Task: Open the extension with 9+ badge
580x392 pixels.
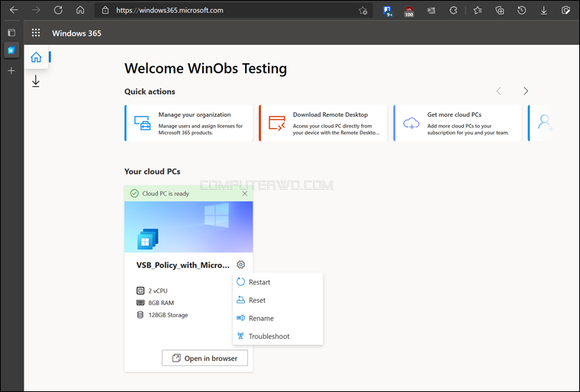Action: tap(387, 11)
